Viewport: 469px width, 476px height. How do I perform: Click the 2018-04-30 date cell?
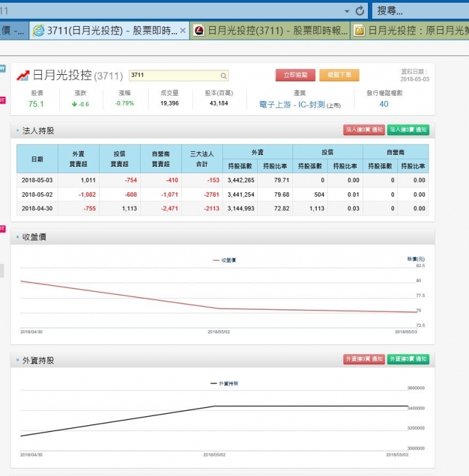37,208
